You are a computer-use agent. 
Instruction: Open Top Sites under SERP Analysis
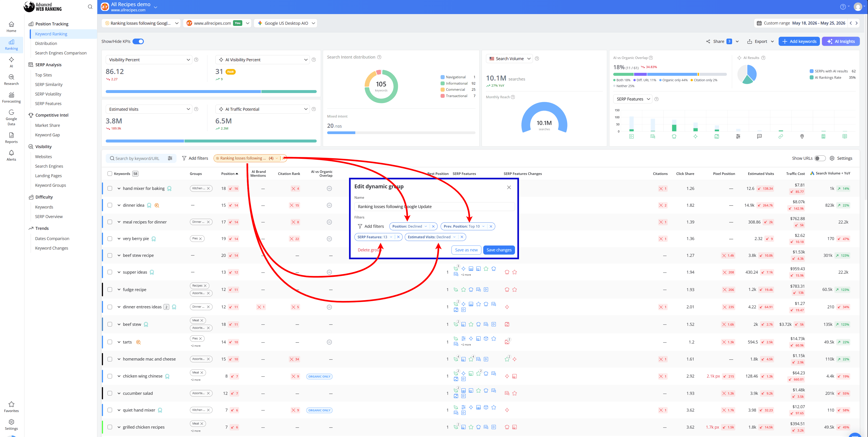click(44, 75)
